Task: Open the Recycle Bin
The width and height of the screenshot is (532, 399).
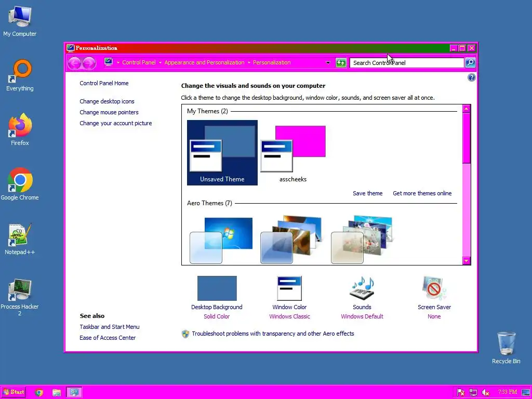Action: pos(506,348)
